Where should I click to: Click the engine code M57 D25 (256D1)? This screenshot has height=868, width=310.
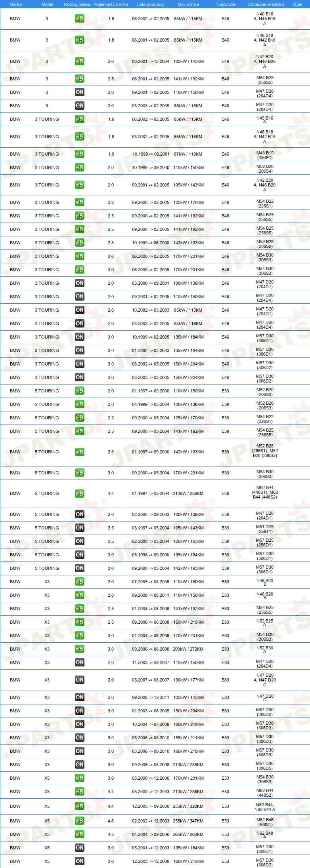click(265, 542)
